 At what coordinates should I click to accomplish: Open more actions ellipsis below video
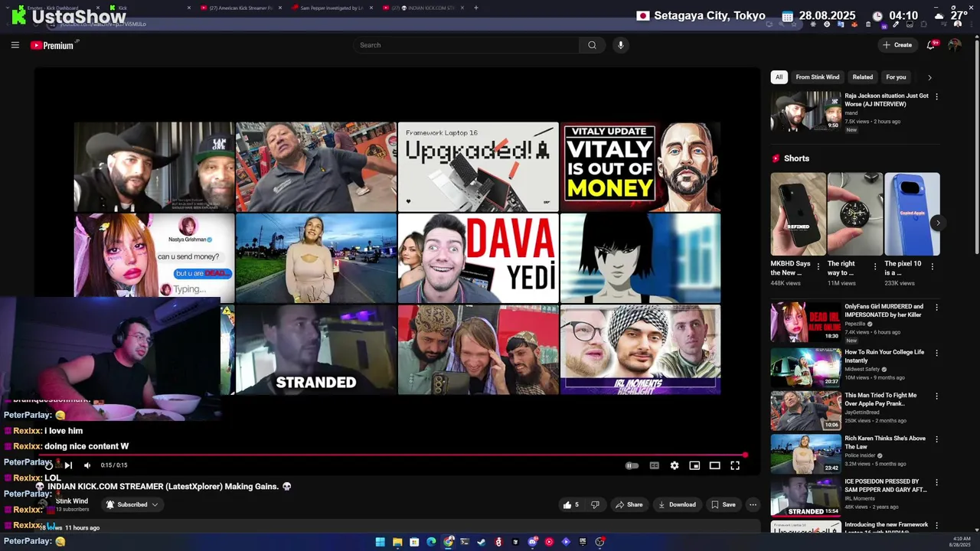pyautogui.click(x=753, y=504)
